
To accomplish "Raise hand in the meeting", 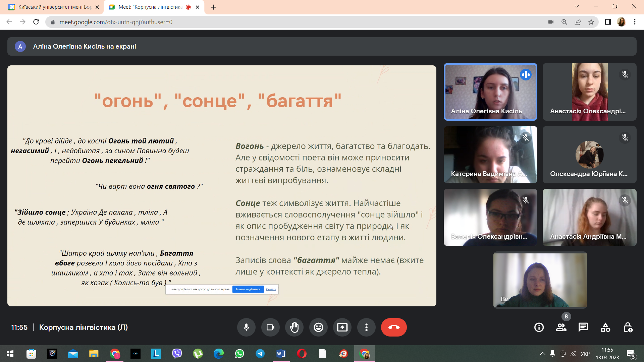I will click(x=294, y=327).
